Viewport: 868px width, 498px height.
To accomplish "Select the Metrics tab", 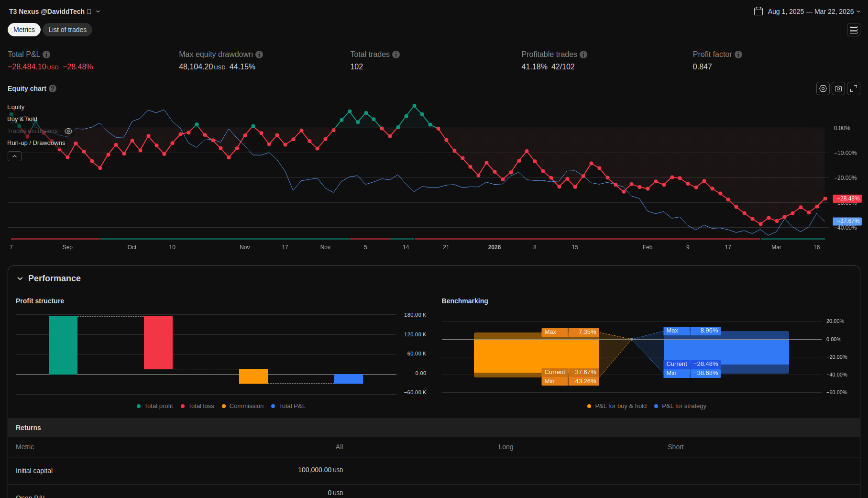I will [24, 30].
